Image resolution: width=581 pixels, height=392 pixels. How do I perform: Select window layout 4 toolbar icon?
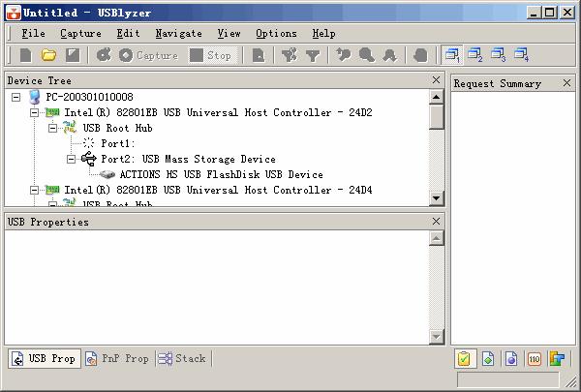(x=521, y=55)
